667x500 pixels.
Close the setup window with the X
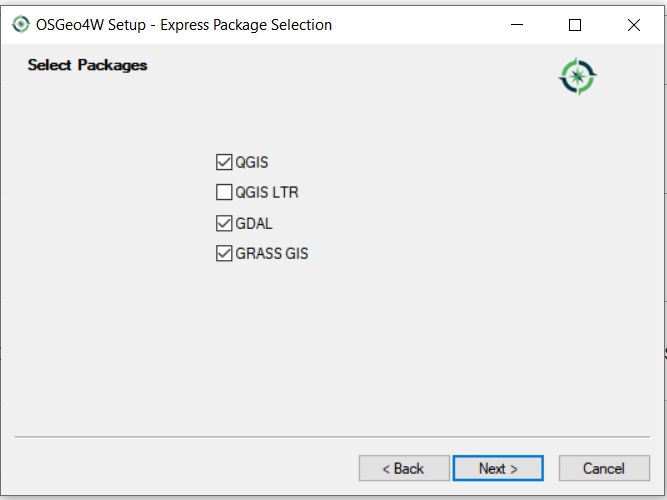click(x=633, y=25)
